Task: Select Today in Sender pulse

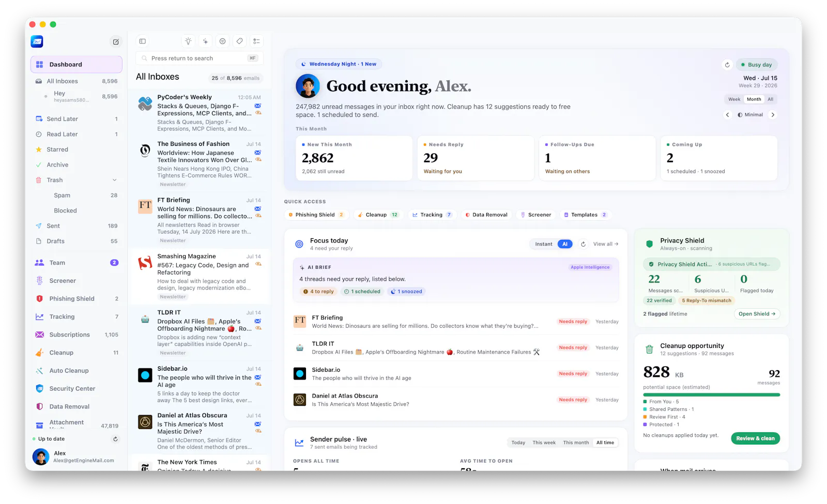Action: [518, 442]
